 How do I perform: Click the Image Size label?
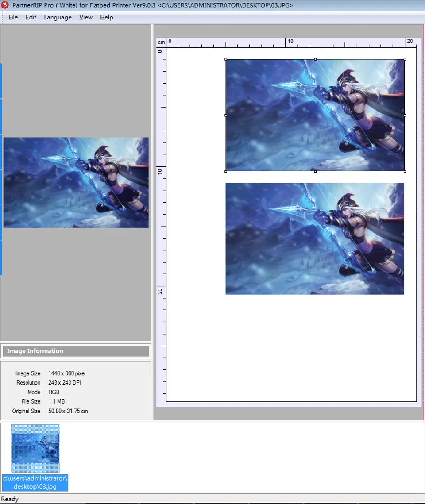28,373
